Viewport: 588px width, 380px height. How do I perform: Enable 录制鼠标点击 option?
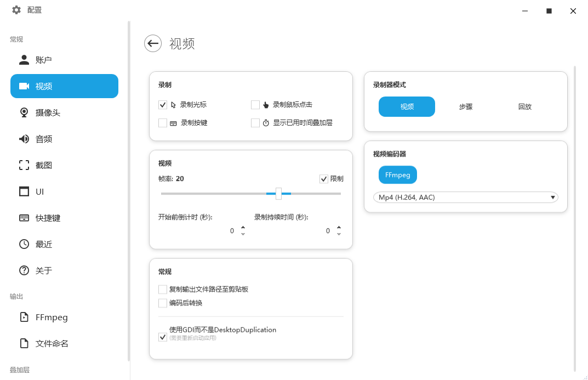coord(255,105)
